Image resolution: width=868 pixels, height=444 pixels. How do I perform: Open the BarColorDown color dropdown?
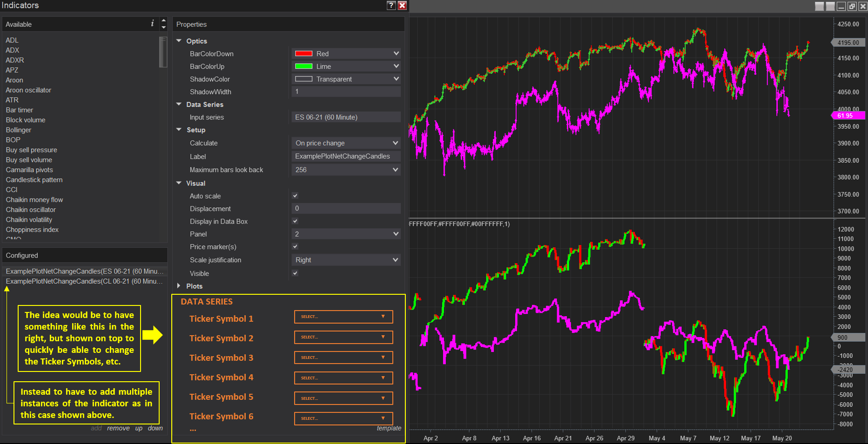click(395, 53)
